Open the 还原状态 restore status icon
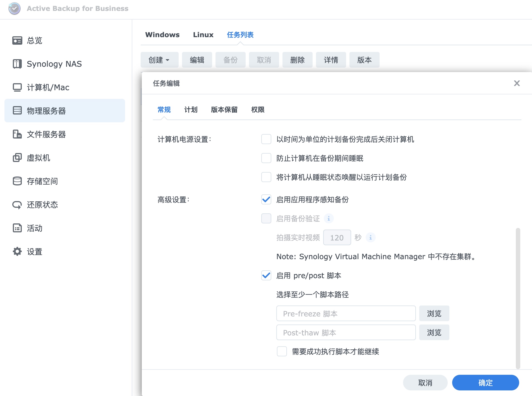This screenshot has height=396, width=532. pyautogui.click(x=17, y=204)
